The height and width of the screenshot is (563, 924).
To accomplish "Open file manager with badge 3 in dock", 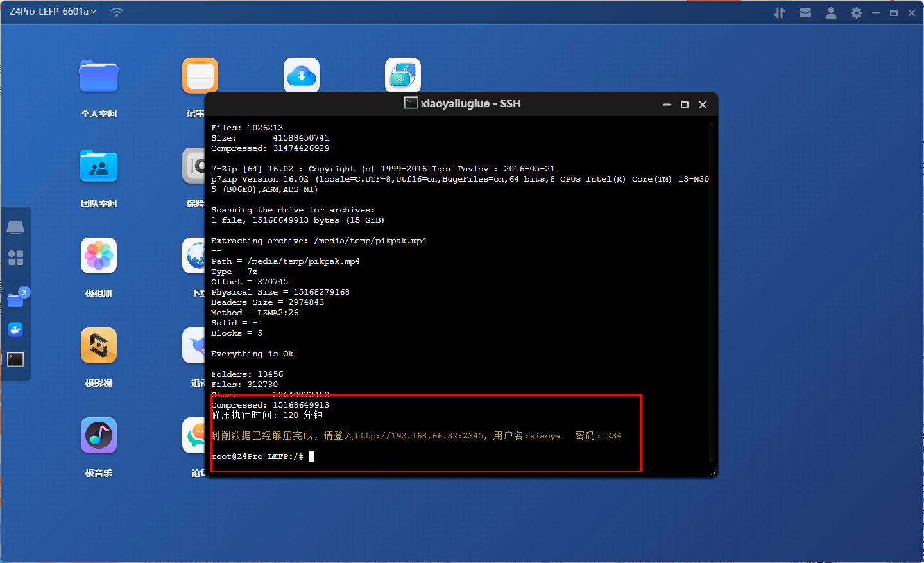I will click(15, 300).
